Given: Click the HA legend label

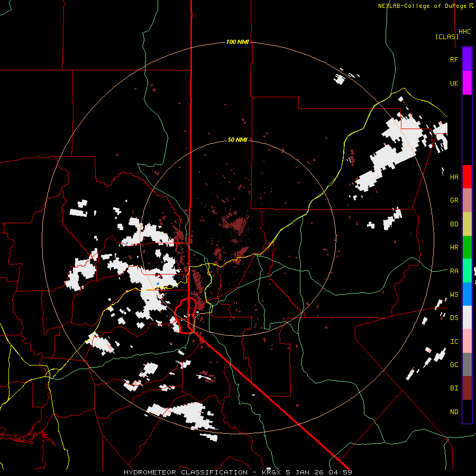Looking at the screenshot, I should pos(454,177).
